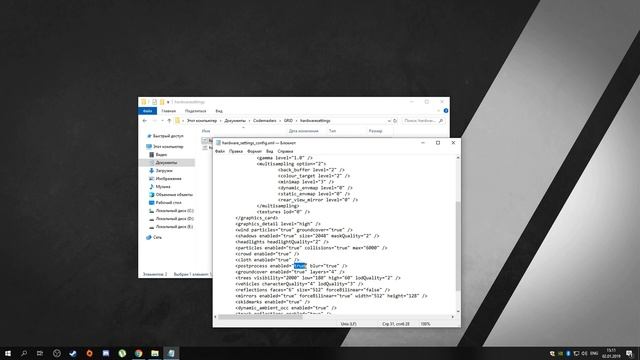
Task: Click the scroll-down arrow in Notepad
Action: click(x=458, y=311)
